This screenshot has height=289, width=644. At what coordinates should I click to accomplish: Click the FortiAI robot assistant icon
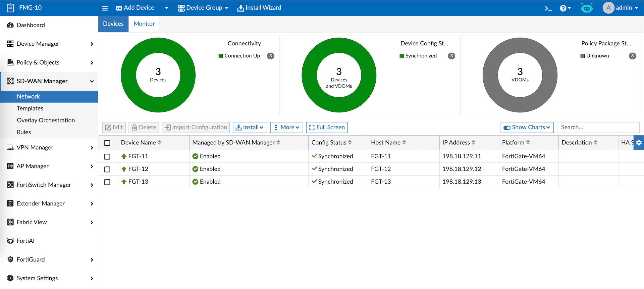[x=587, y=8]
